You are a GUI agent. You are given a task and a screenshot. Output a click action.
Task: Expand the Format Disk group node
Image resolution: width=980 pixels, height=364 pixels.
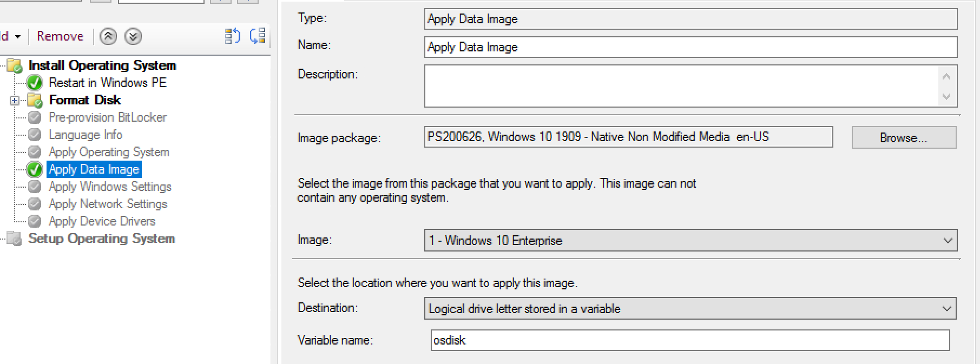click(15, 100)
